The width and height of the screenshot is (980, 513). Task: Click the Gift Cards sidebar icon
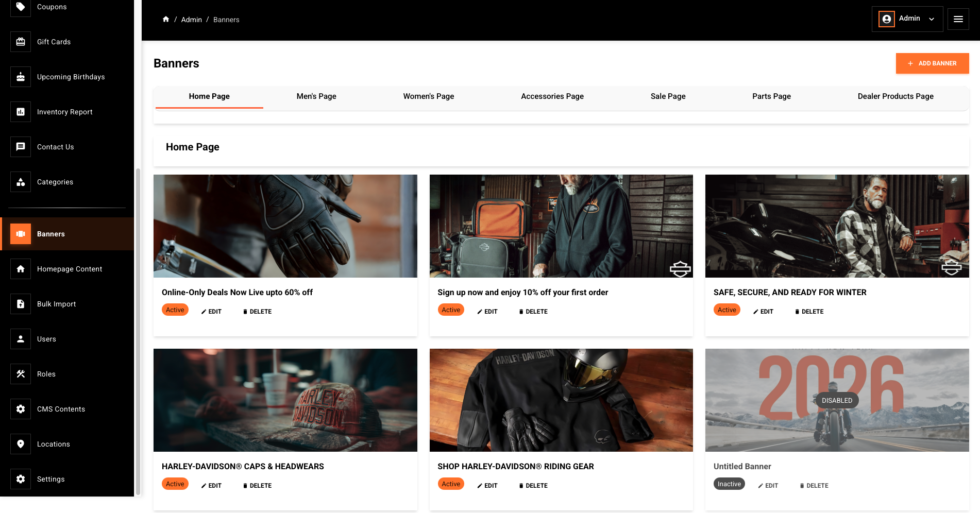21,42
